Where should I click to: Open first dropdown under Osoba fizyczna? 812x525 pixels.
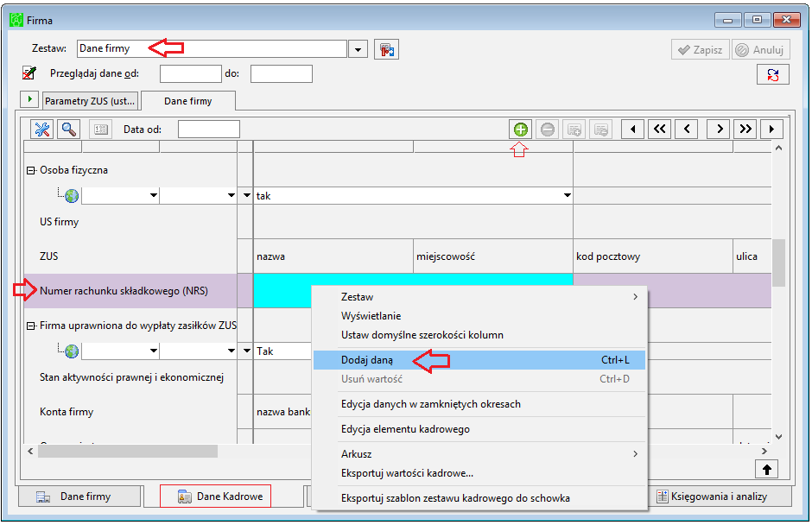[153, 196]
